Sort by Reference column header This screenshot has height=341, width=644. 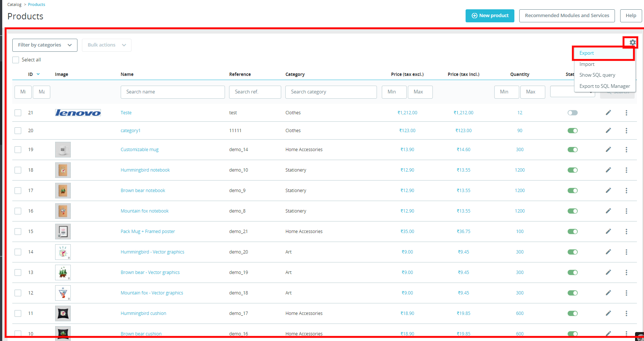240,74
